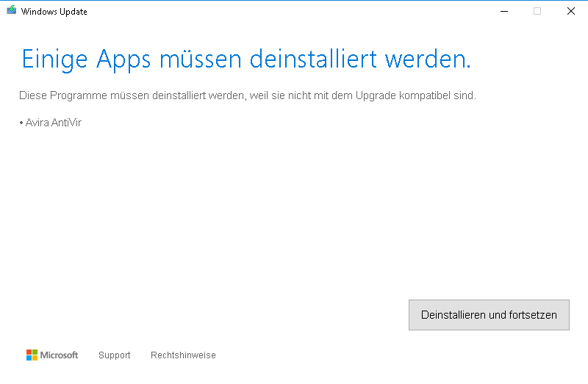Open the Support link
The image size is (588, 384).
tap(115, 355)
